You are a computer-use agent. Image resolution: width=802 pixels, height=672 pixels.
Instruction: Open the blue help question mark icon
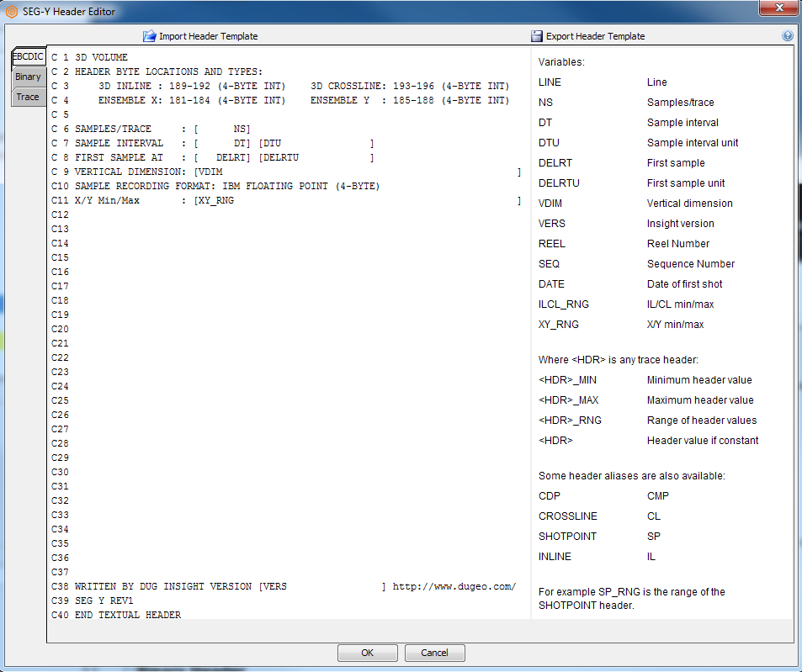(788, 35)
